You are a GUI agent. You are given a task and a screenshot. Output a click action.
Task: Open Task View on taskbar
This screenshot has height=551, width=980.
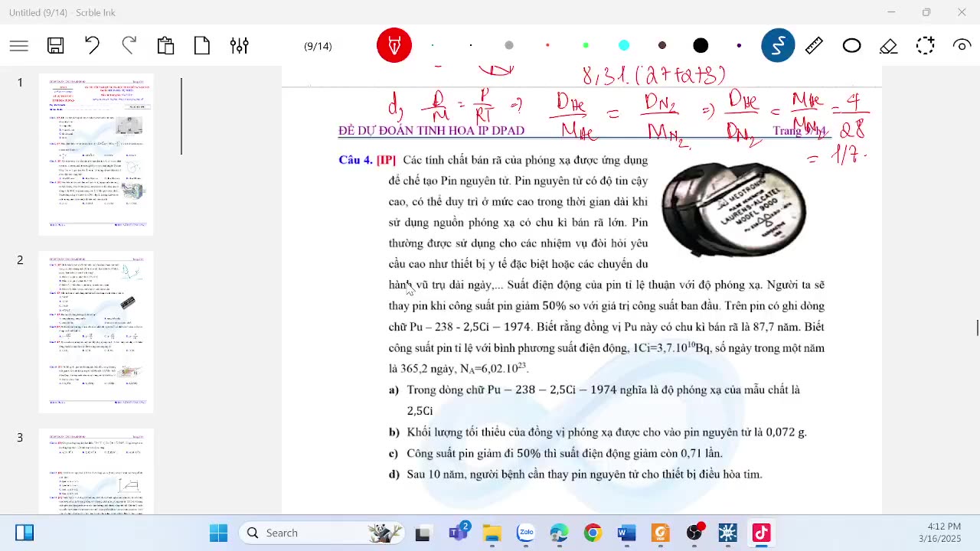click(x=423, y=533)
